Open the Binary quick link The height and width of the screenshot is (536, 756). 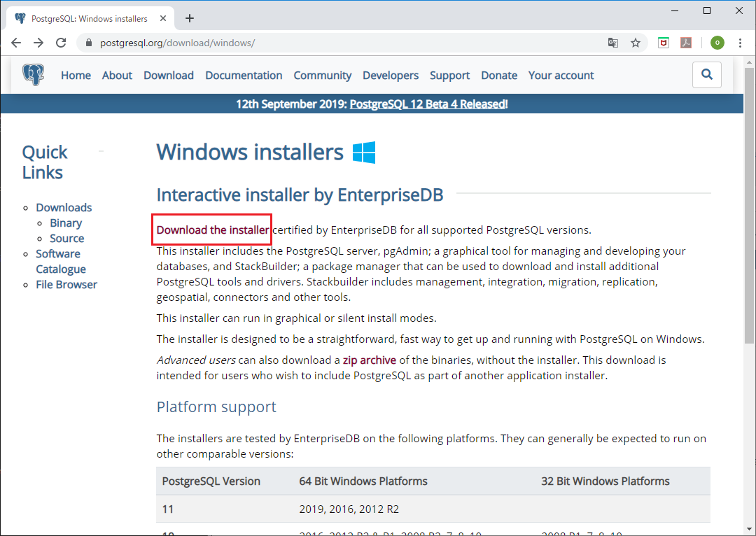pos(66,223)
